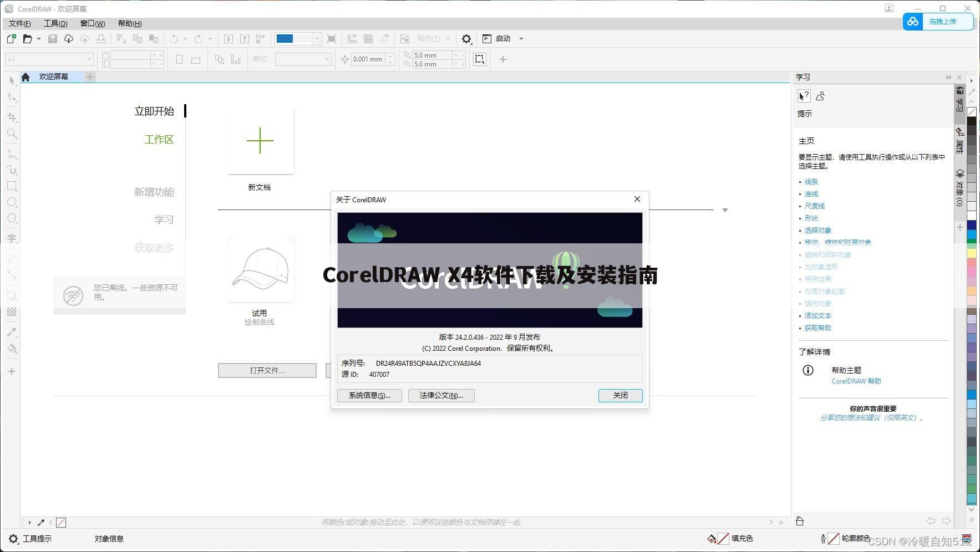Click the Tool hints gear in status bar
The height and width of the screenshot is (552, 980).
pos(13,539)
